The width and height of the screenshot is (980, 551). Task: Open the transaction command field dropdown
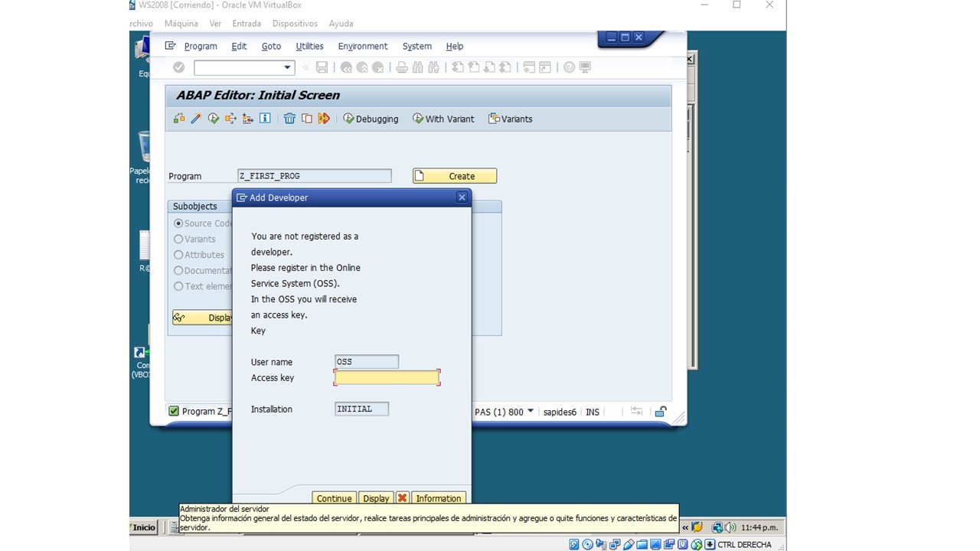click(288, 67)
